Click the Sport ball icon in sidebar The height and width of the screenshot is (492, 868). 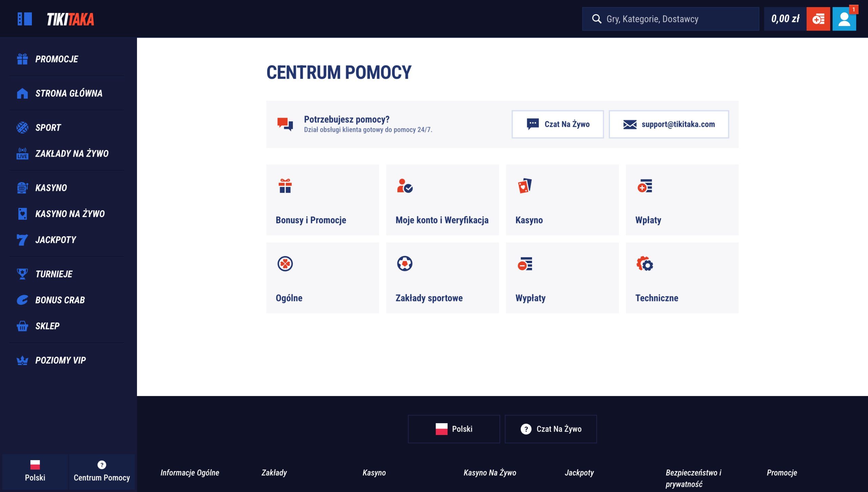(22, 127)
